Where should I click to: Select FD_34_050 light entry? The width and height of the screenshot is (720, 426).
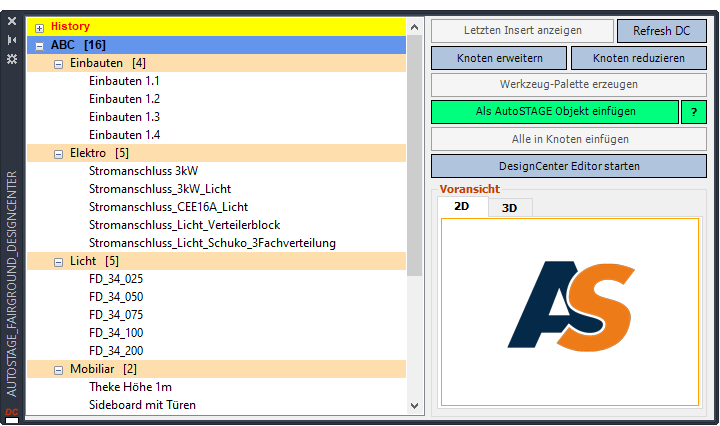click(x=116, y=297)
